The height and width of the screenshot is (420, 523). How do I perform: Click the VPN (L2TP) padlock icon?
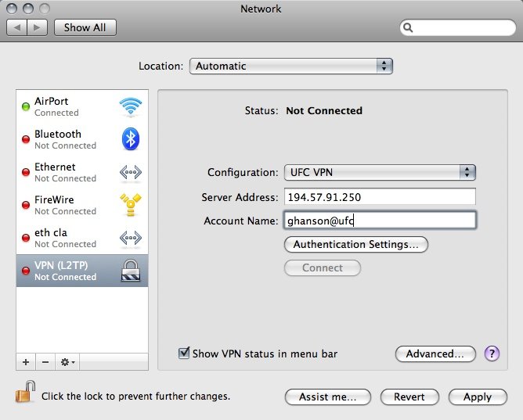click(x=130, y=271)
